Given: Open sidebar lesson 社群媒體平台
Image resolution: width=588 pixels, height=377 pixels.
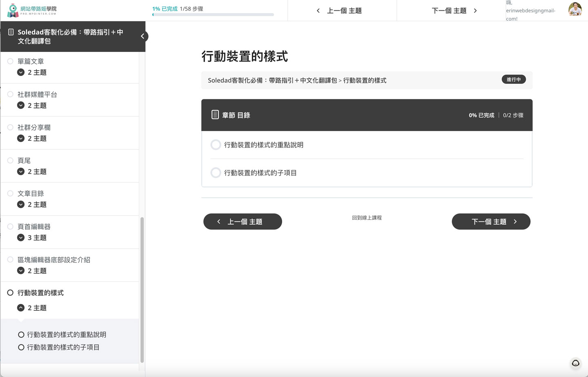Looking at the screenshot, I should pos(37,94).
